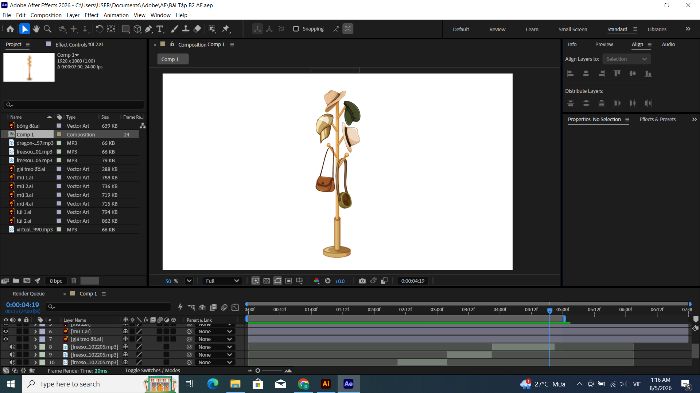Open the Layer menu
The image size is (700, 393).
73,15
